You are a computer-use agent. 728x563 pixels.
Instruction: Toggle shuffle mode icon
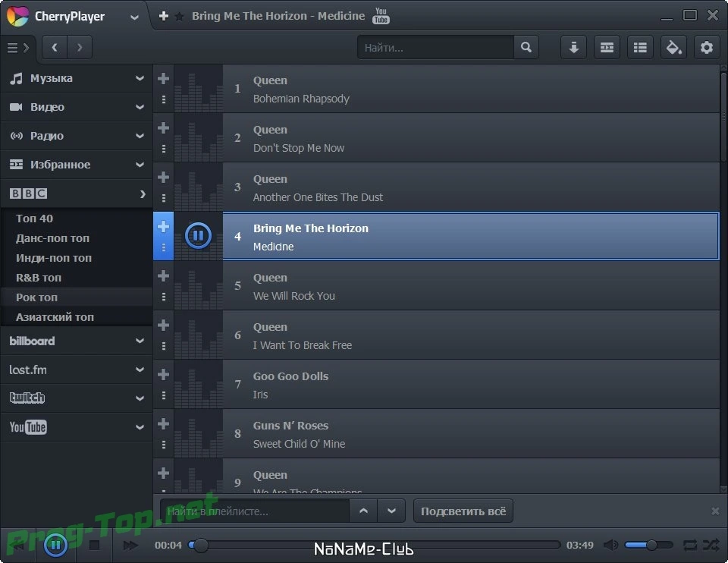click(x=711, y=545)
